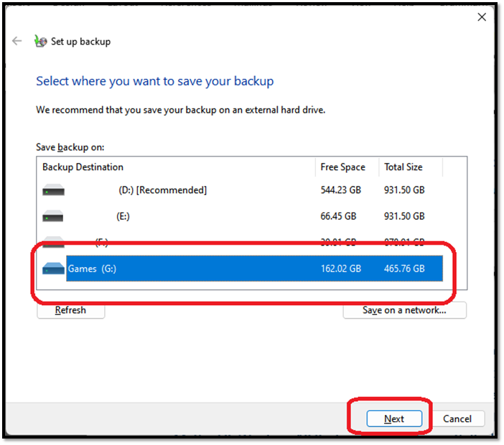Select the D: Recommended destination row
This screenshot has height=445, width=504.
(x=243, y=190)
